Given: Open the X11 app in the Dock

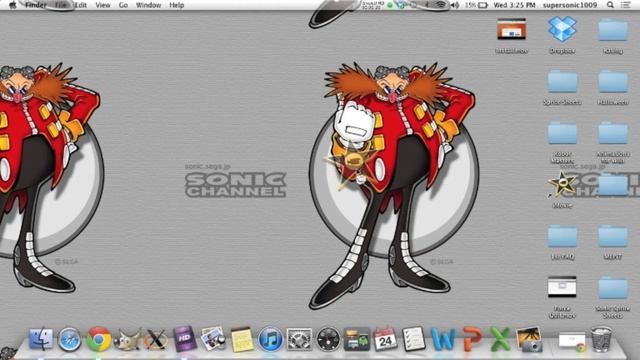Looking at the screenshot, I should click(x=156, y=340).
